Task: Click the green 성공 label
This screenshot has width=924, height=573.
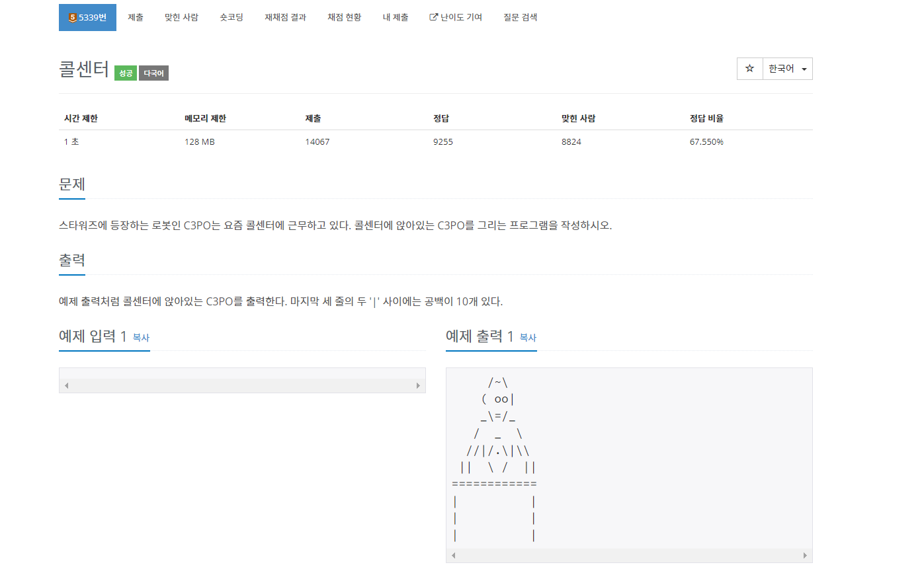Action: tap(126, 73)
